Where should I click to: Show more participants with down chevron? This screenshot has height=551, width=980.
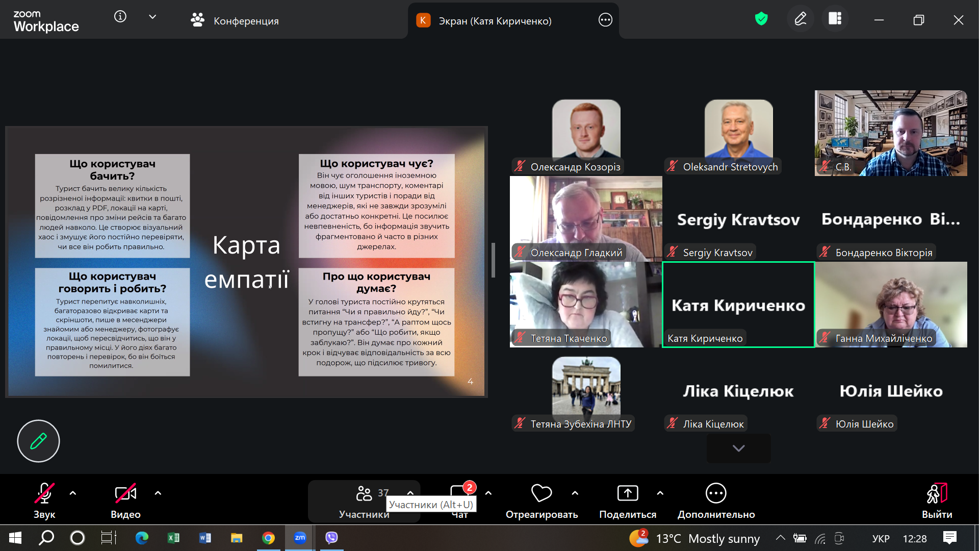click(739, 448)
